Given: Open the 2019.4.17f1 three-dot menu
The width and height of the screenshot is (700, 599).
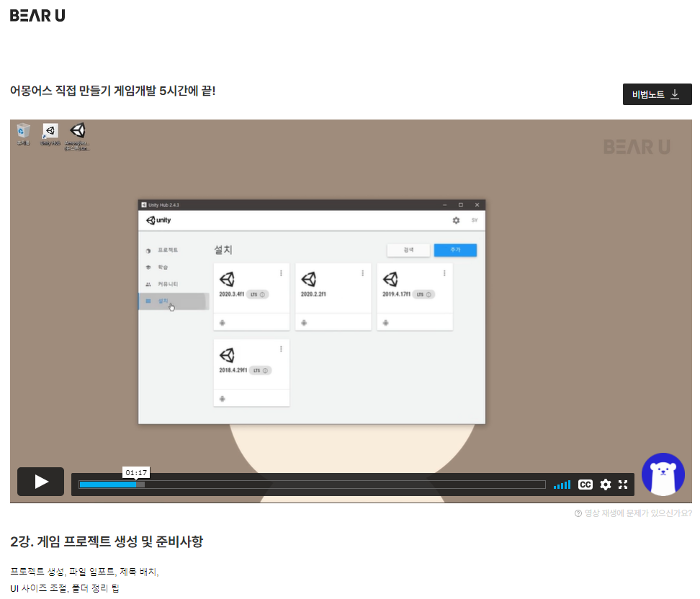Looking at the screenshot, I should (444, 273).
